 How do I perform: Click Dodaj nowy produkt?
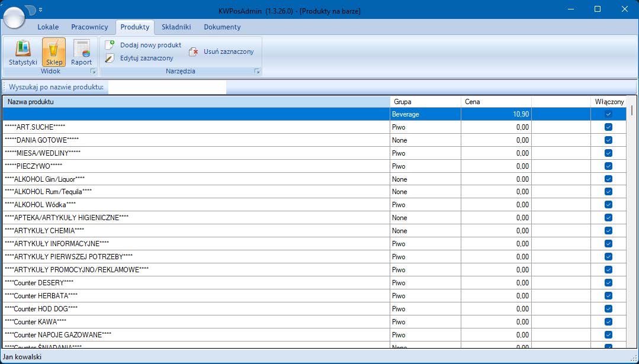144,45
